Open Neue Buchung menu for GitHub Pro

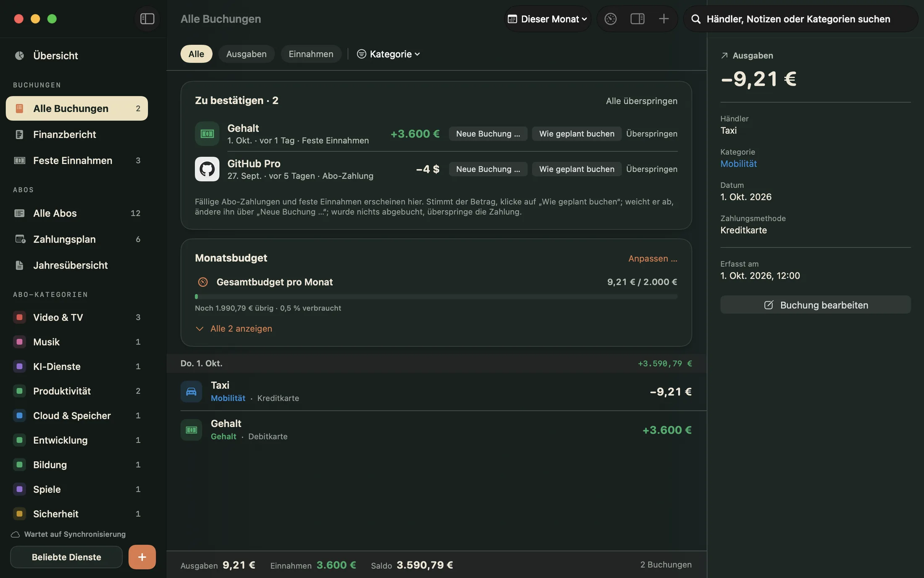tap(488, 169)
